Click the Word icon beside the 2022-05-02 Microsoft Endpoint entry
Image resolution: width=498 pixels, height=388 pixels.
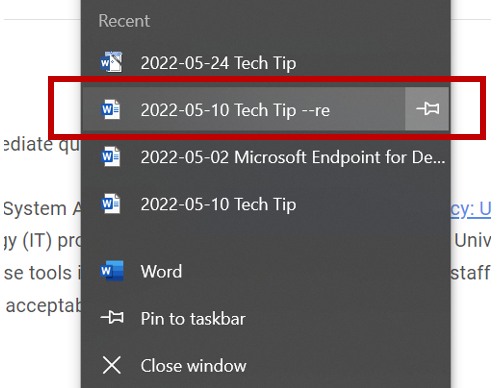click(111, 156)
